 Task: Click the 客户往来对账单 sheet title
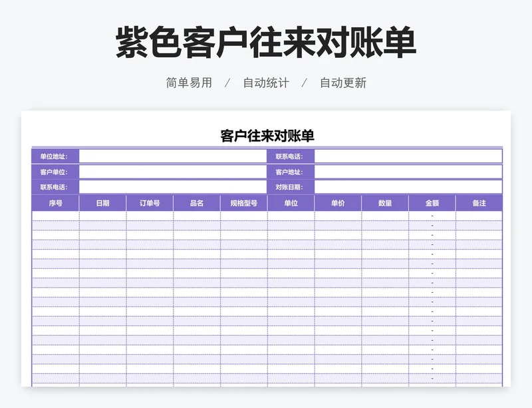click(267, 136)
